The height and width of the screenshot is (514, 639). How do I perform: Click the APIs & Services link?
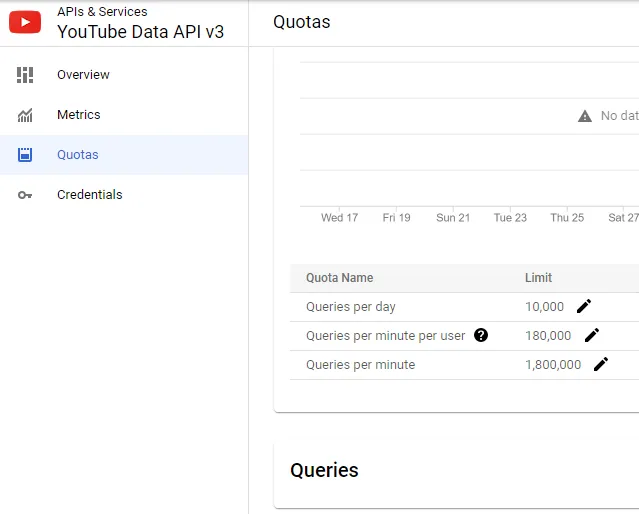[x=102, y=12]
